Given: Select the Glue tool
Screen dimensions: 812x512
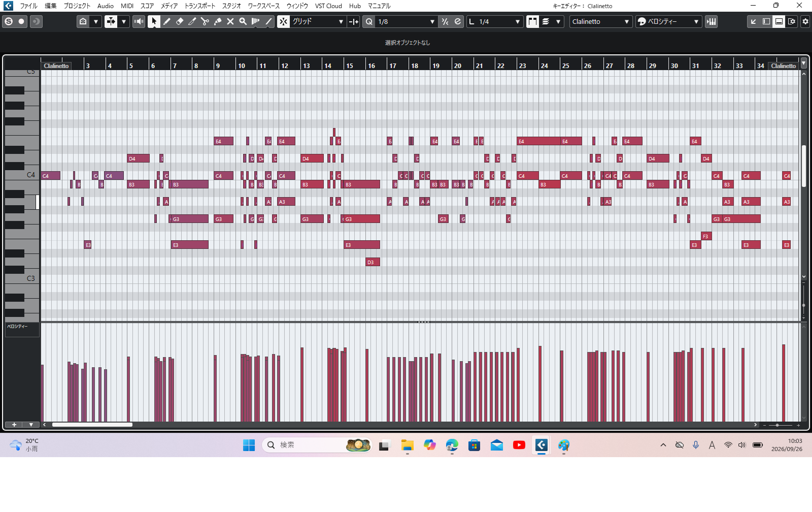Looking at the screenshot, I should pos(217,21).
